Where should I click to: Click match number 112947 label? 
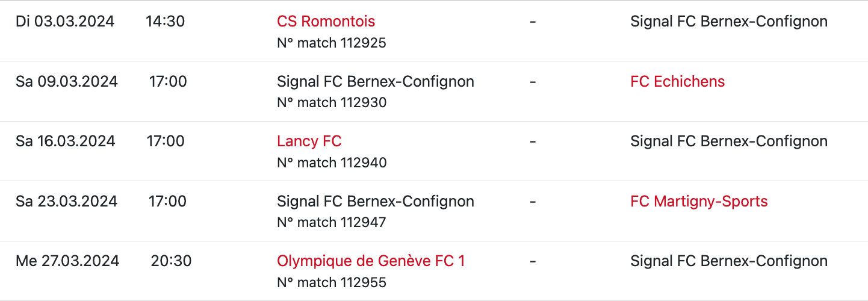(x=331, y=222)
